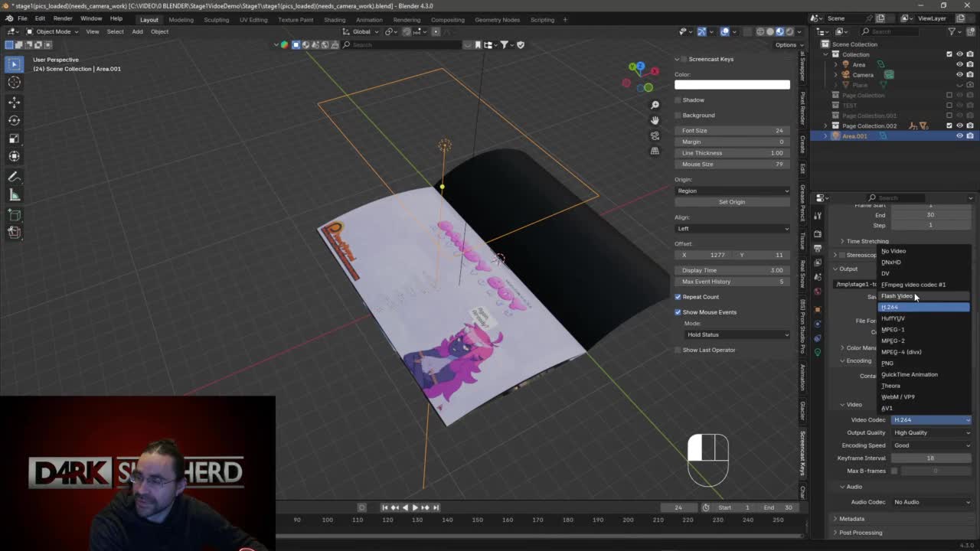Open the Hold Status mode dropdown

coord(737,334)
